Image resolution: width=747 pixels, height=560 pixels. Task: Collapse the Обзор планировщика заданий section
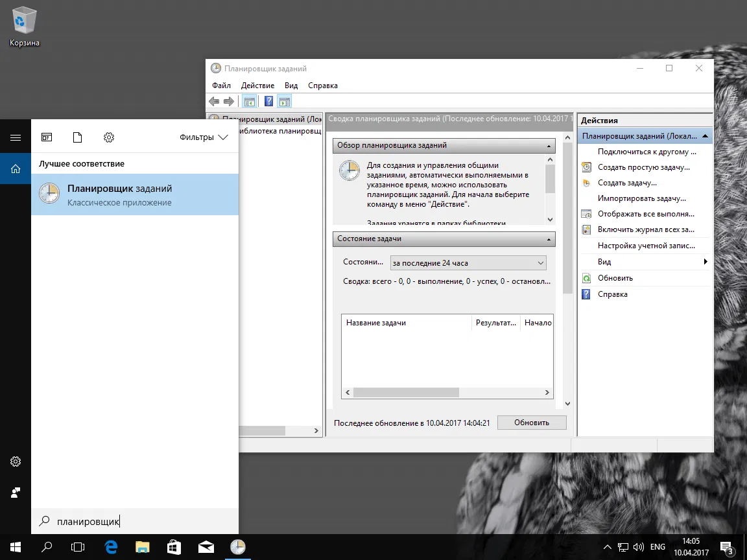point(549,146)
